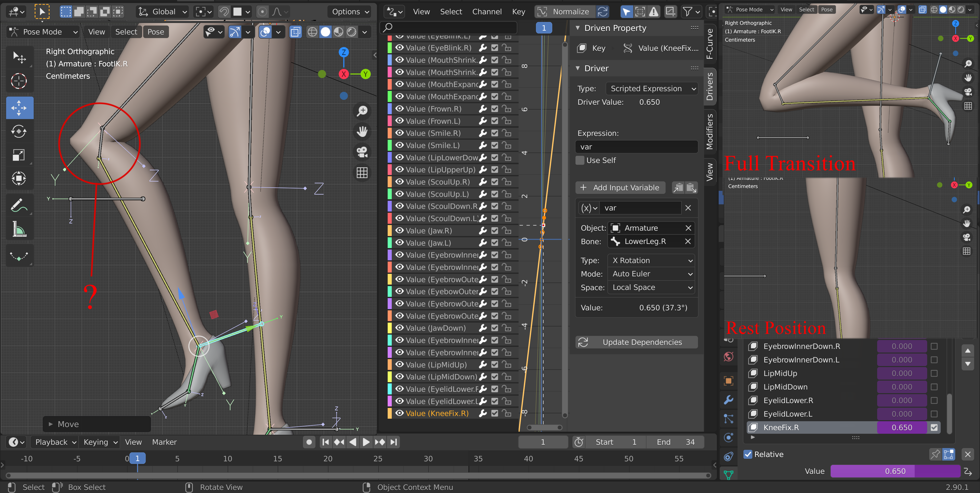Toggle camera view icon in viewport
The height and width of the screenshot is (493, 980).
pos(362,152)
